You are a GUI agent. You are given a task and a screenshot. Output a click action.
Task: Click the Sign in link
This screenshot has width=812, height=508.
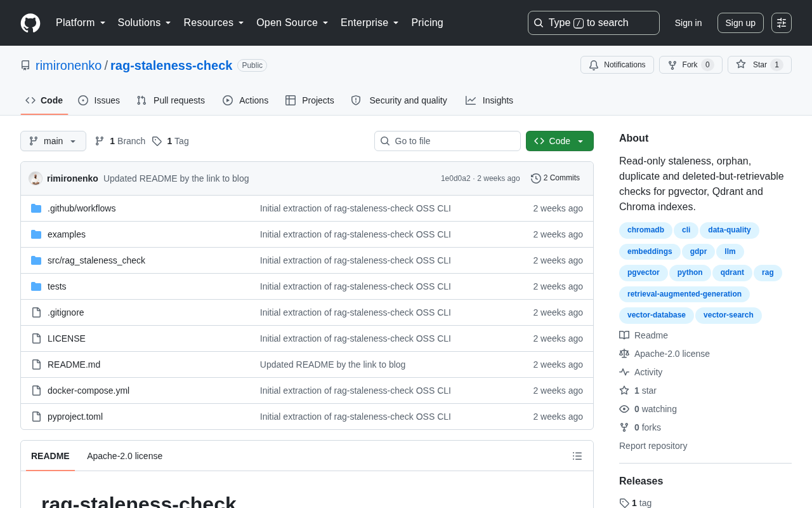(688, 23)
